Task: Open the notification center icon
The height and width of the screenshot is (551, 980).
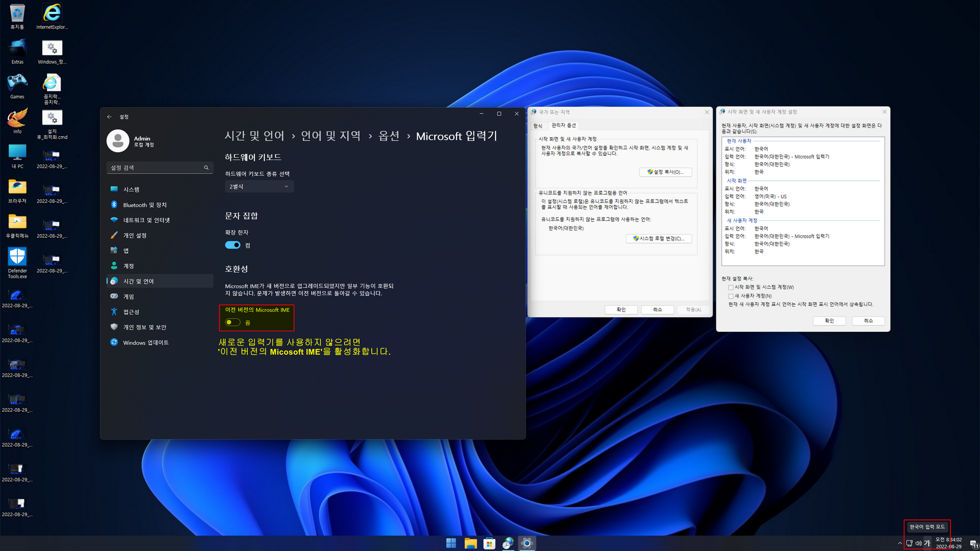Action: tap(973, 543)
